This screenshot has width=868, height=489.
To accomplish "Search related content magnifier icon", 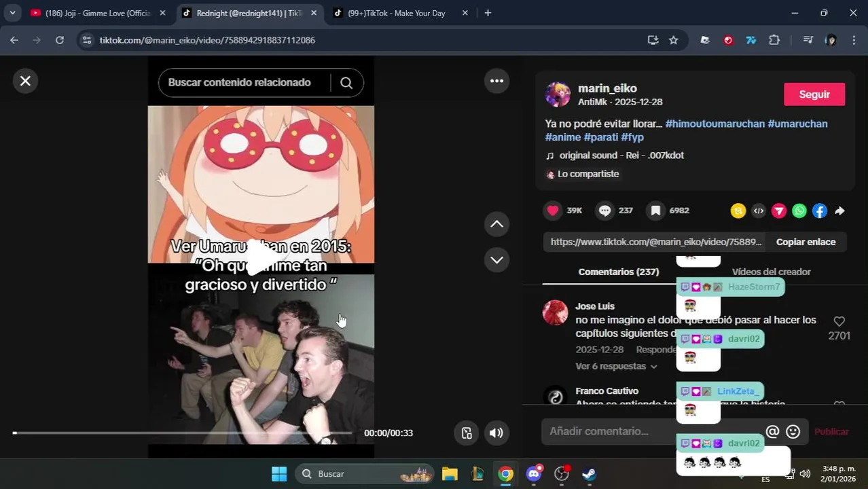I will 346,83.
